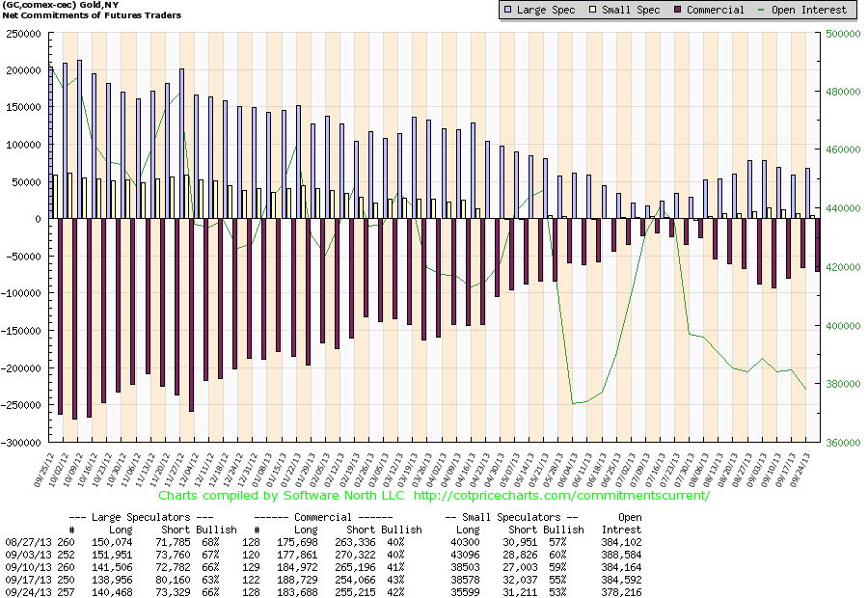Click the 360000 label on the right axis

coord(842,443)
